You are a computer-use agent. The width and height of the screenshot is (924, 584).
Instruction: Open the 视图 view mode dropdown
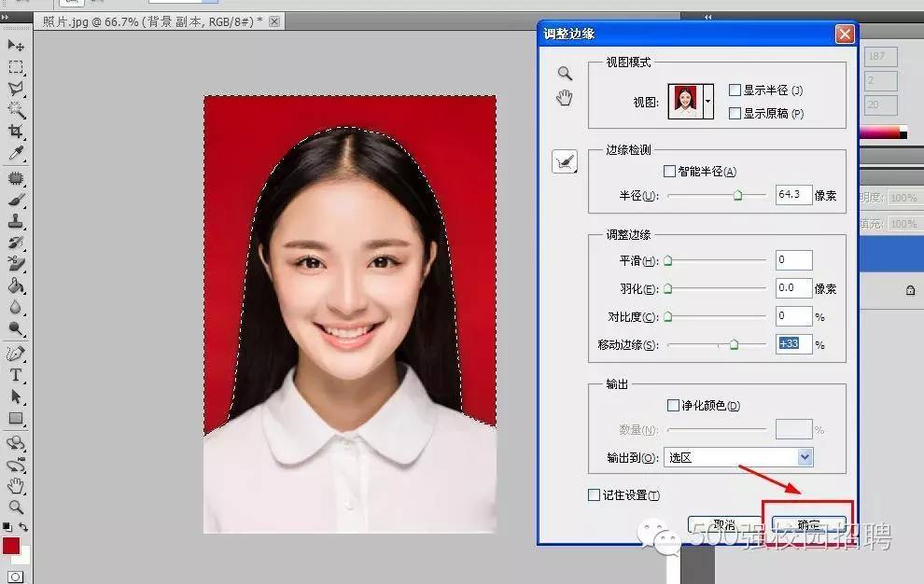[x=709, y=100]
